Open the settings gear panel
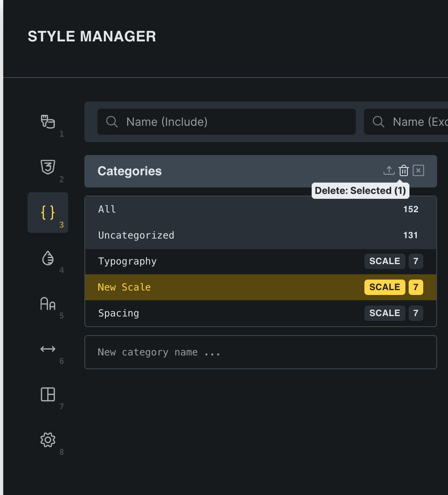Screen dimensions: 448x495 tap(47, 440)
